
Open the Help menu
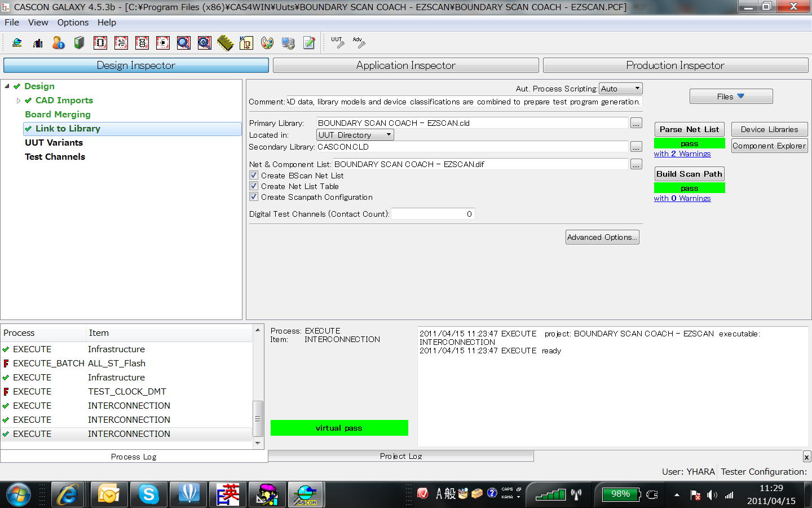click(x=107, y=23)
